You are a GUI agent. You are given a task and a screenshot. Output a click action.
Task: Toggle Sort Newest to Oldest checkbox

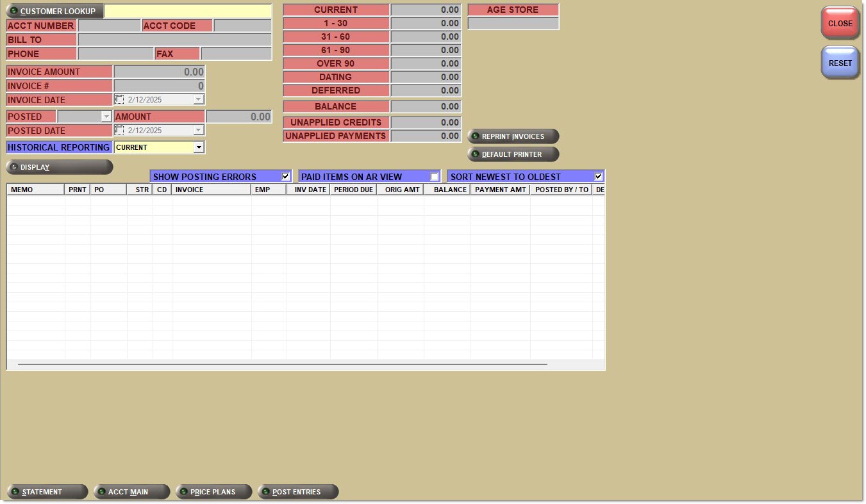coord(599,177)
